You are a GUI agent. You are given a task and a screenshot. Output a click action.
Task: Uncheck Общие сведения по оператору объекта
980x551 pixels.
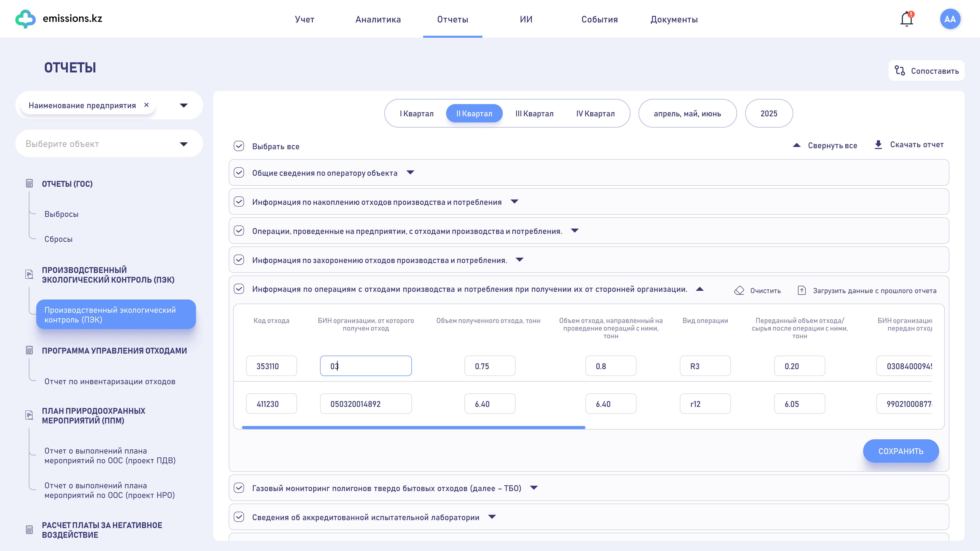pos(239,173)
